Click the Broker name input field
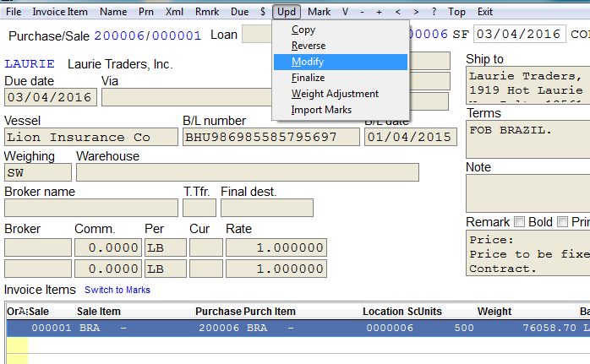Image resolution: width=590 pixels, height=364 pixels. (x=91, y=208)
